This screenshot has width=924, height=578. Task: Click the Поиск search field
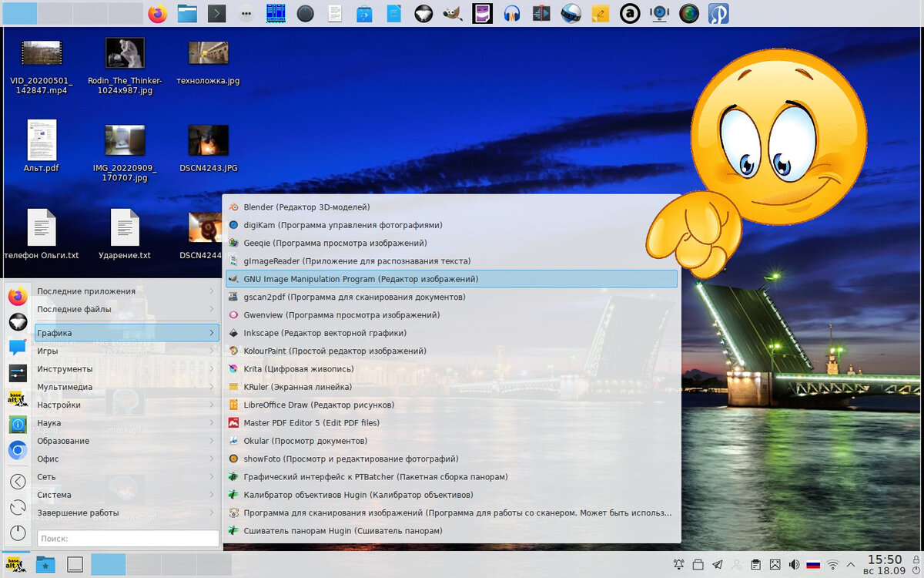click(x=128, y=539)
